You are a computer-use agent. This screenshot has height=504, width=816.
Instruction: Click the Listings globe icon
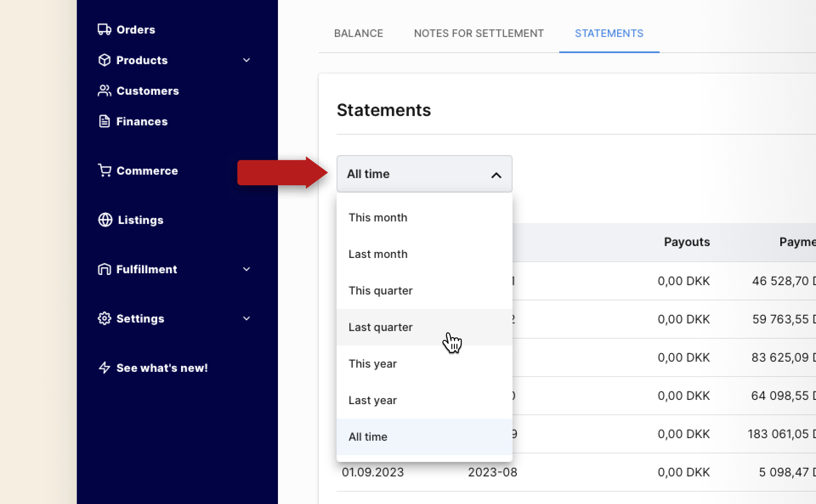point(105,220)
